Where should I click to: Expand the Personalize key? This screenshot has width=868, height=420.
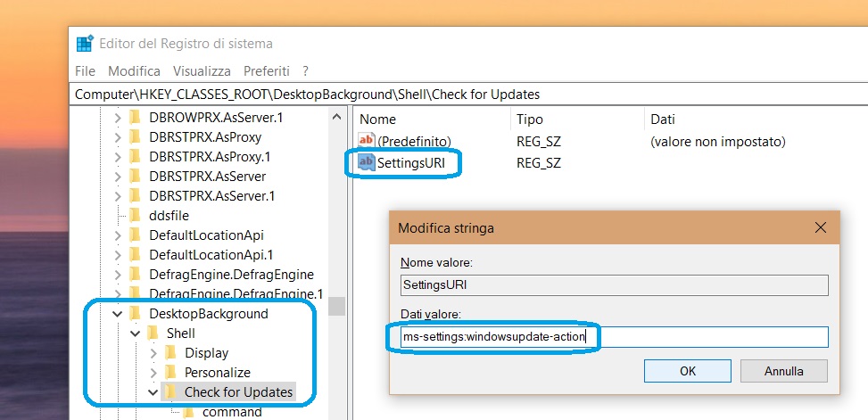(153, 373)
